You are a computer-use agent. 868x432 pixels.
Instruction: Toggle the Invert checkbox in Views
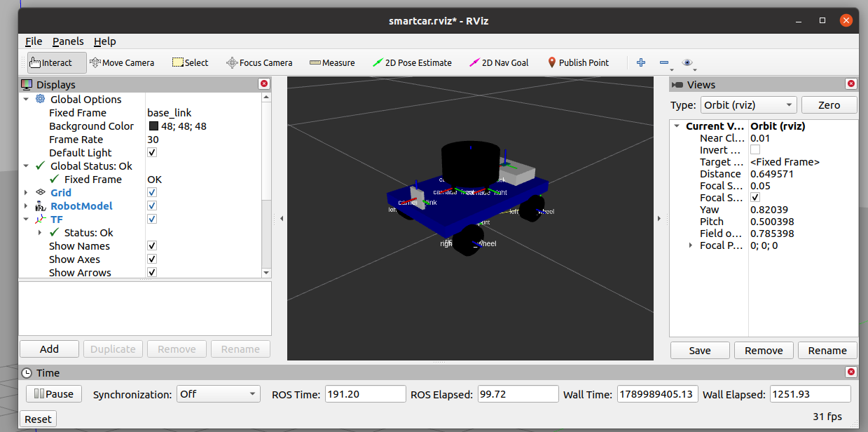[755, 150]
